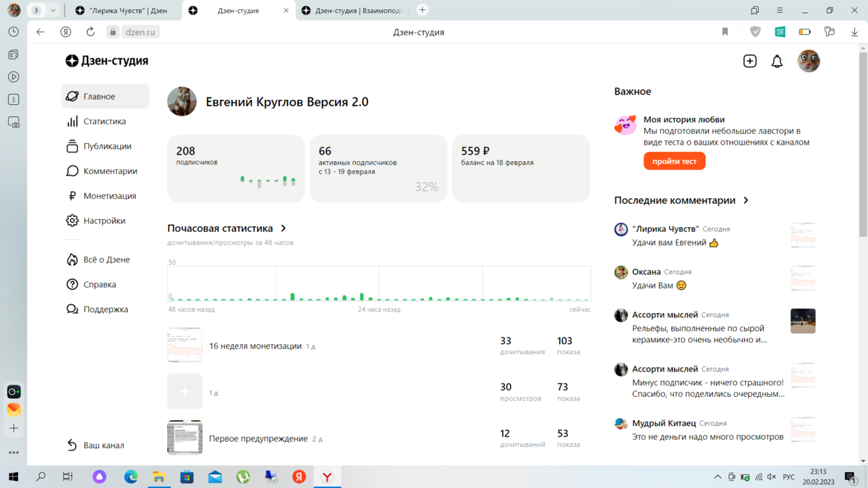Expand Почасовая статистика with its chevron

point(284,228)
